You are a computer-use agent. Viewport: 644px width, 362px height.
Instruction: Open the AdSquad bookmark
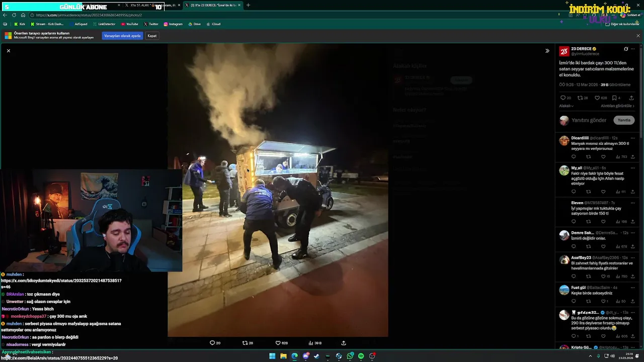click(x=78, y=24)
